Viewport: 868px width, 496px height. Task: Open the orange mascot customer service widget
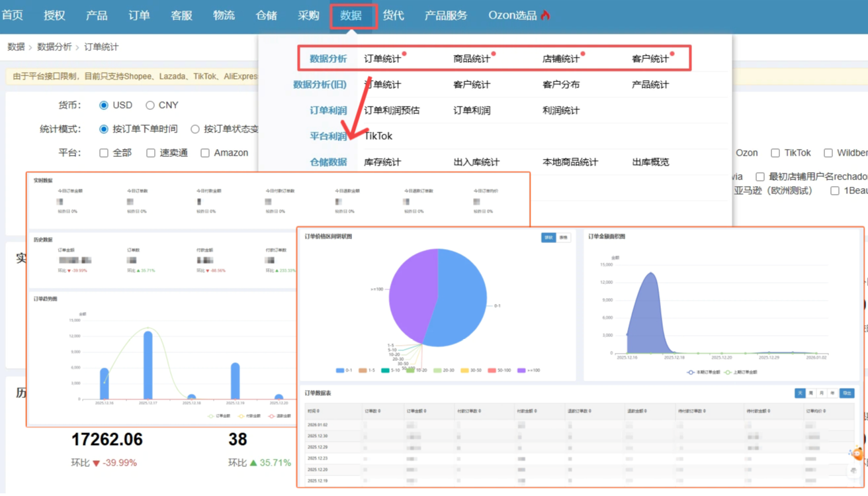click(857, 454)
